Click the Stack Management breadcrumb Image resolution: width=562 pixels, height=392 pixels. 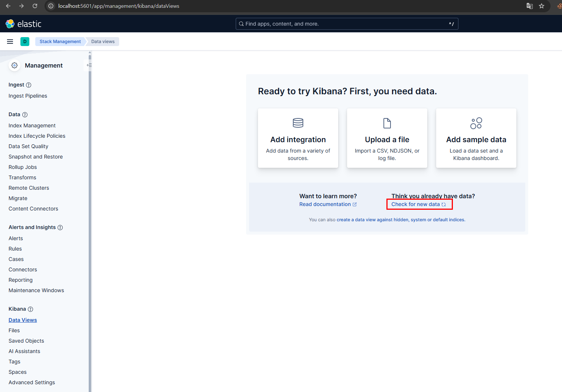click(x=60, y=42)
